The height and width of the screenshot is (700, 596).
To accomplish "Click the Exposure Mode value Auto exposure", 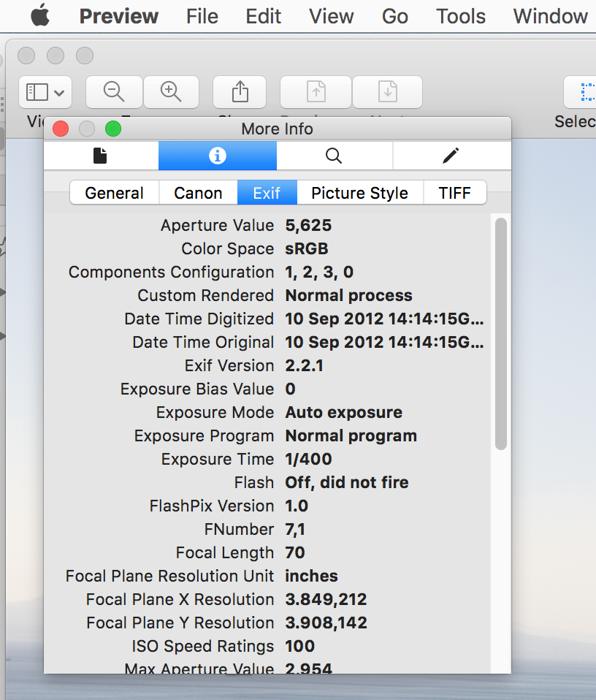I will (x=344, y=413).
